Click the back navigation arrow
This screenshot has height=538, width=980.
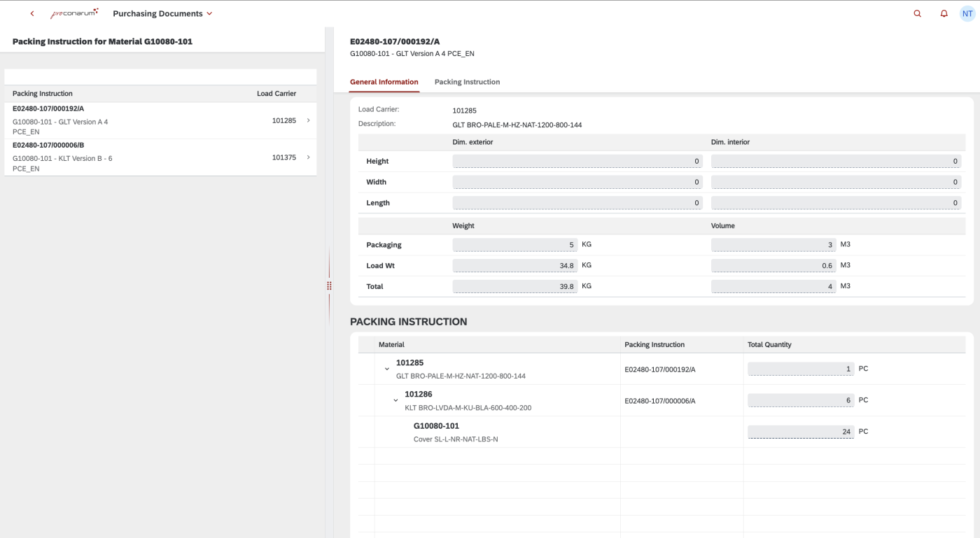point(32,14)
